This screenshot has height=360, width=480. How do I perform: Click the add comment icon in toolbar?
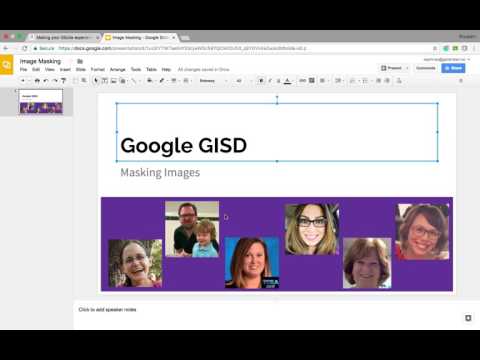coord(312,81)
